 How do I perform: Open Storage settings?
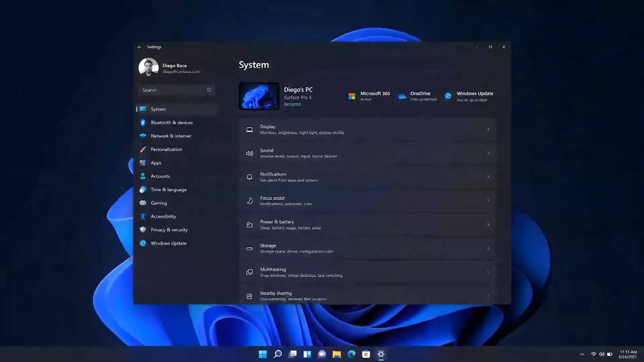click(368, 248)
